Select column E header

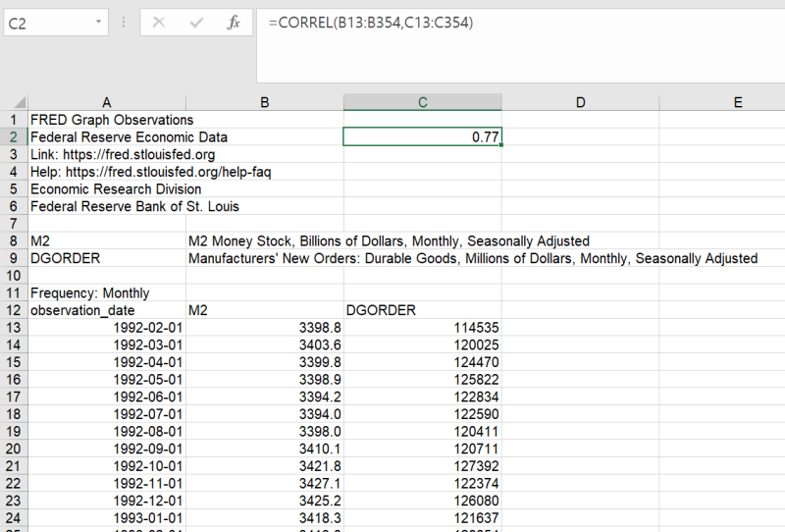tap(722, 102)
